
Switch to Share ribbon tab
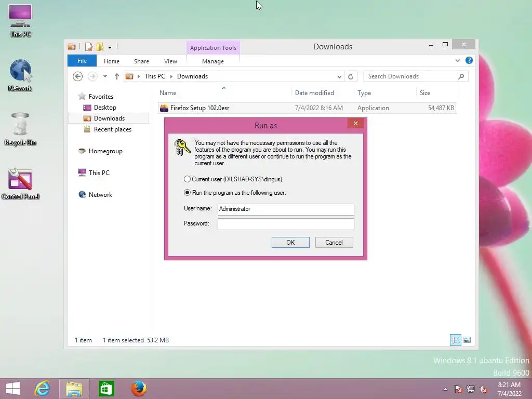point(141,61)
